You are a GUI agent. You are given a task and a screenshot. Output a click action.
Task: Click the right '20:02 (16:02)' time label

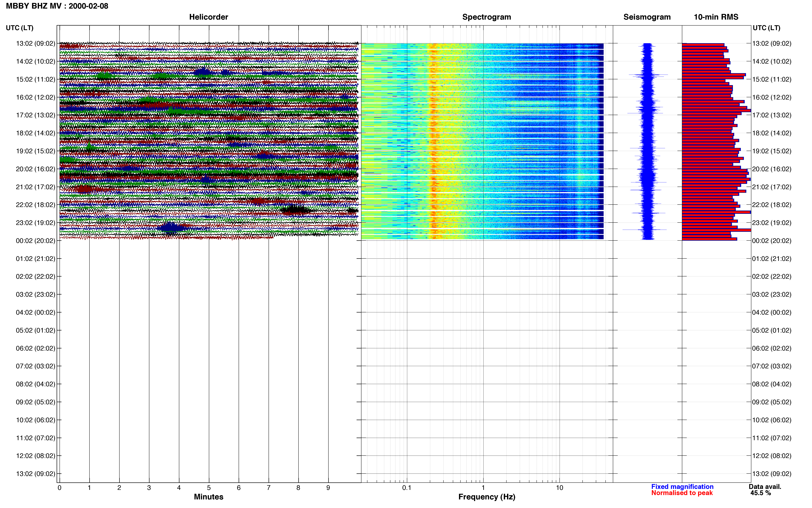click(x=772, y=169)
